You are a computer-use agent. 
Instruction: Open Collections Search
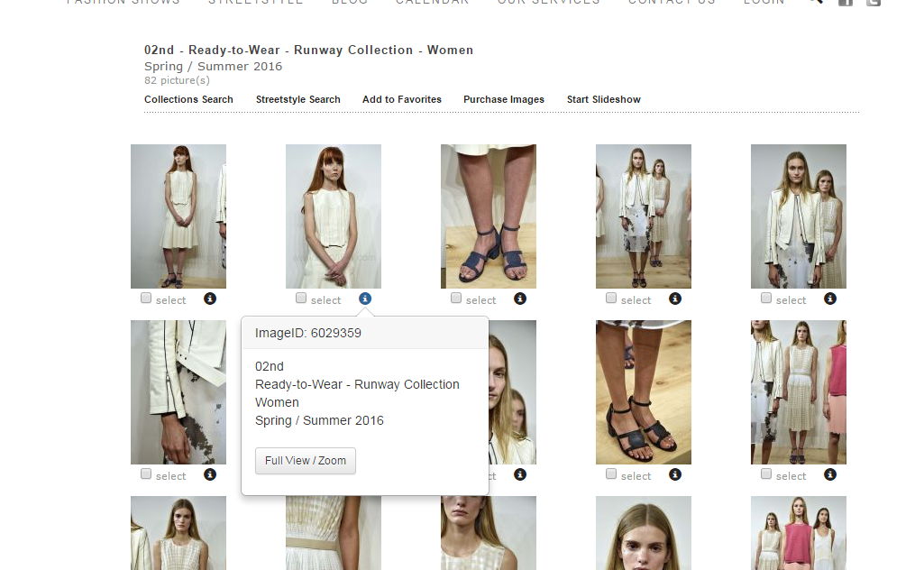(x=188, y=100)
